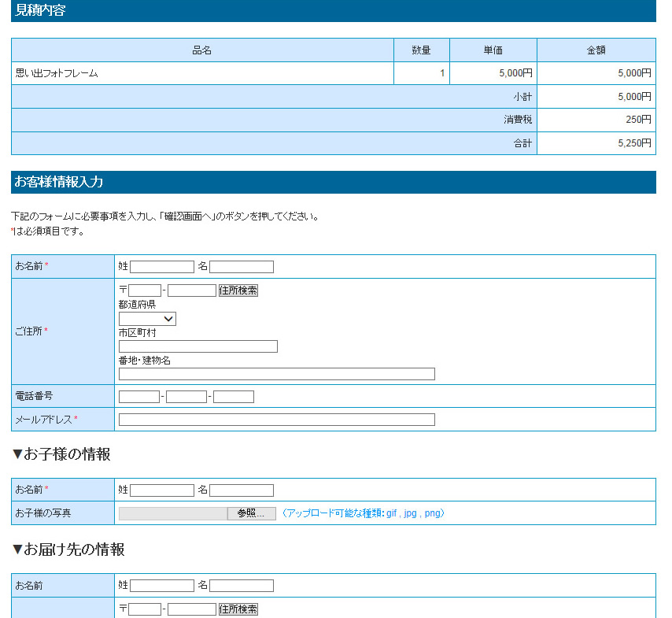Click the 市区町村 text field
672x618 pixels.
click(198, 346)
